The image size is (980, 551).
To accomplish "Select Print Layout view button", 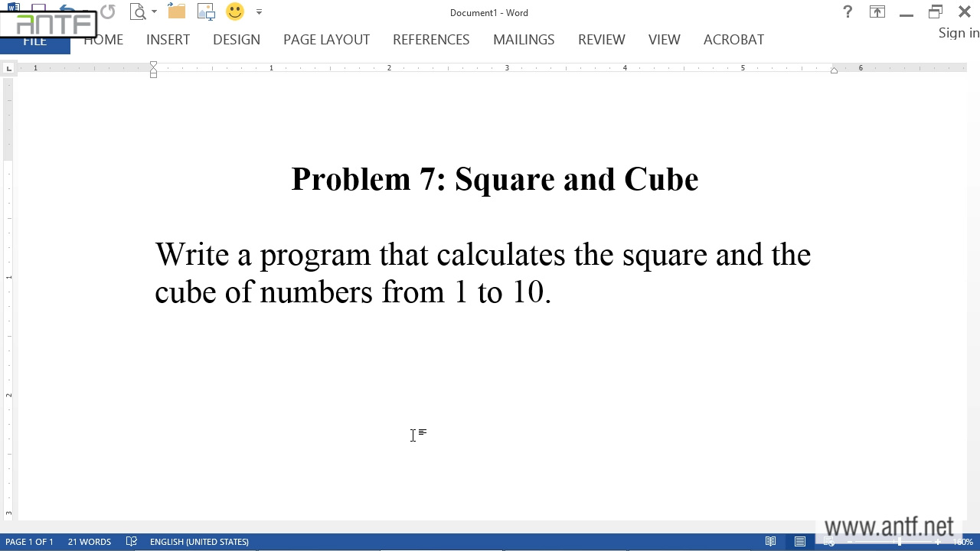I will pos(800,542).
